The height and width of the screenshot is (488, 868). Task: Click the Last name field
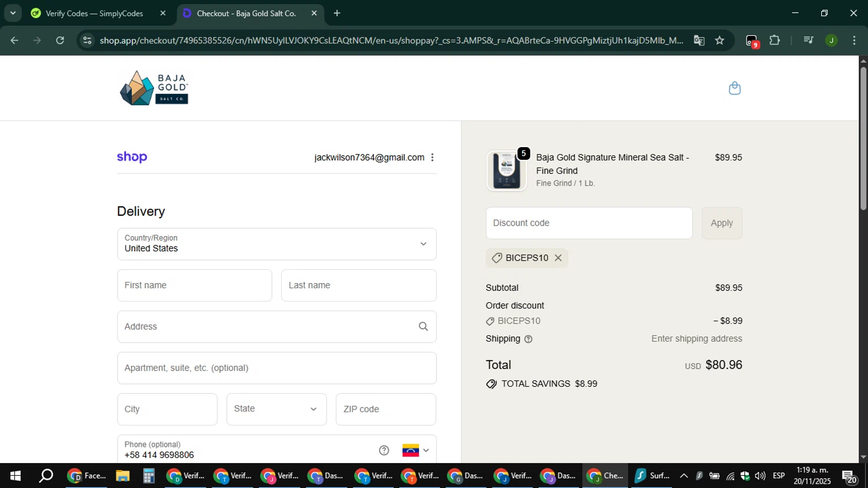[359, 285]
